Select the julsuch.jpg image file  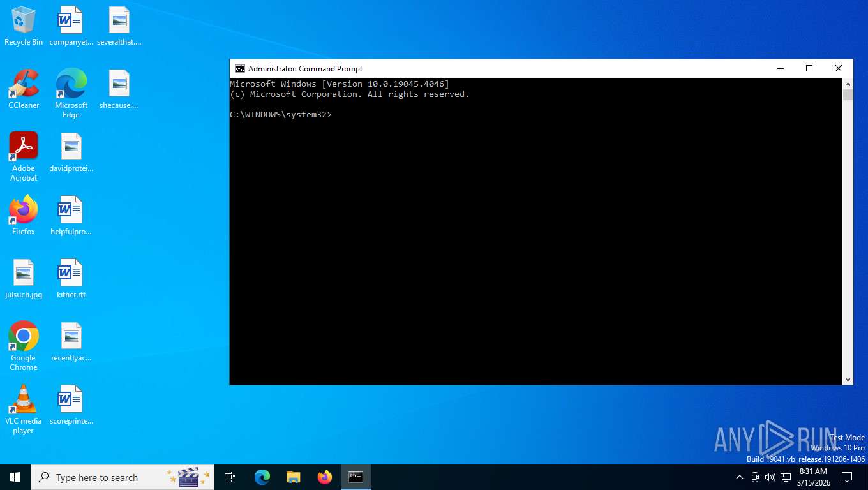click(x=24, y=279)
